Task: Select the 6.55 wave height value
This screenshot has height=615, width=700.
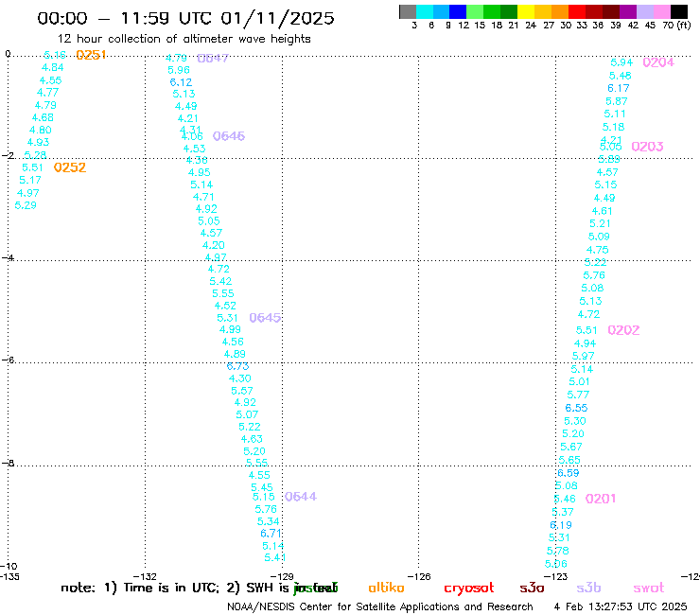Action: point(576,408)
